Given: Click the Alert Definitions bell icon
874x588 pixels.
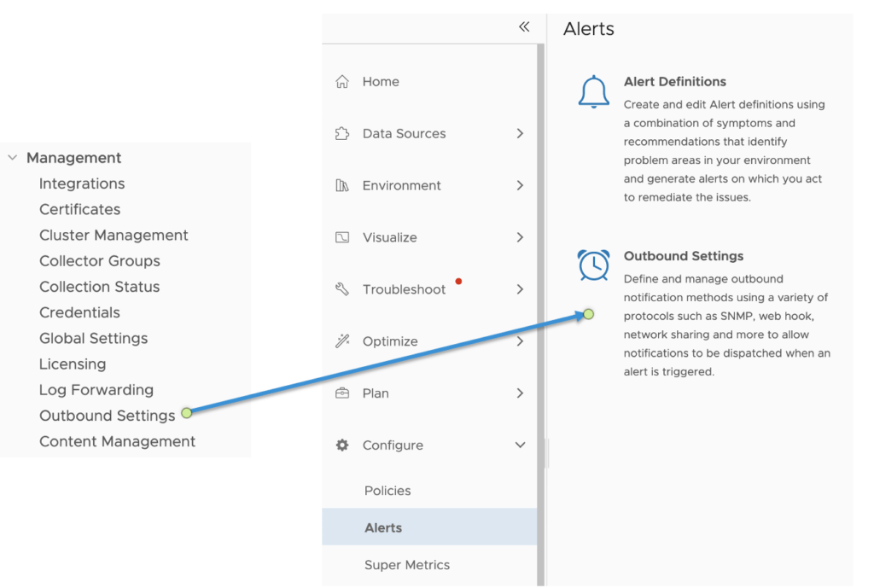Looking at the screenshot, I should pos(594,91).
